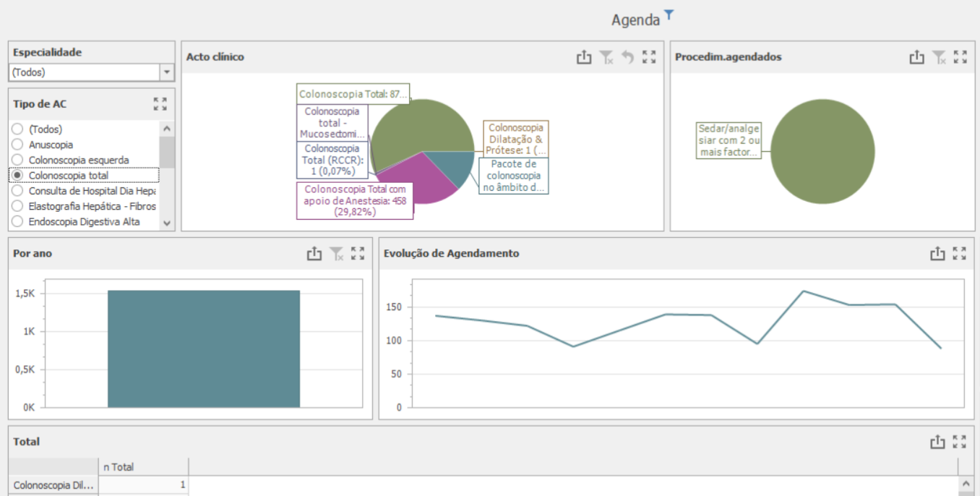The image size is (980, 496).
Task: Clear filter on Acto clínico panel
Action: pyautogui.click(x=606, y=57)
